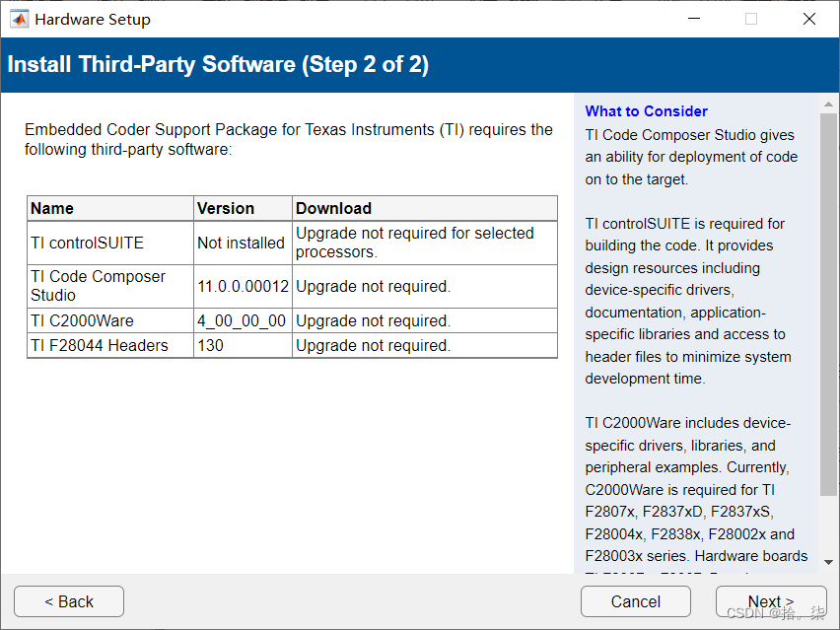Close the Hardware Setup window
Screen dimensions: 840x630
tap(809, 19)
